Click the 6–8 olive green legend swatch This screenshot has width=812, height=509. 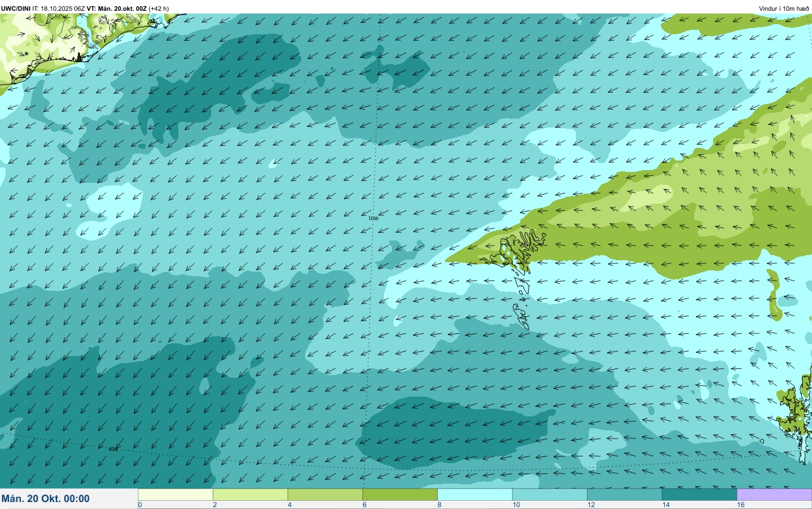tap(400, 494)
